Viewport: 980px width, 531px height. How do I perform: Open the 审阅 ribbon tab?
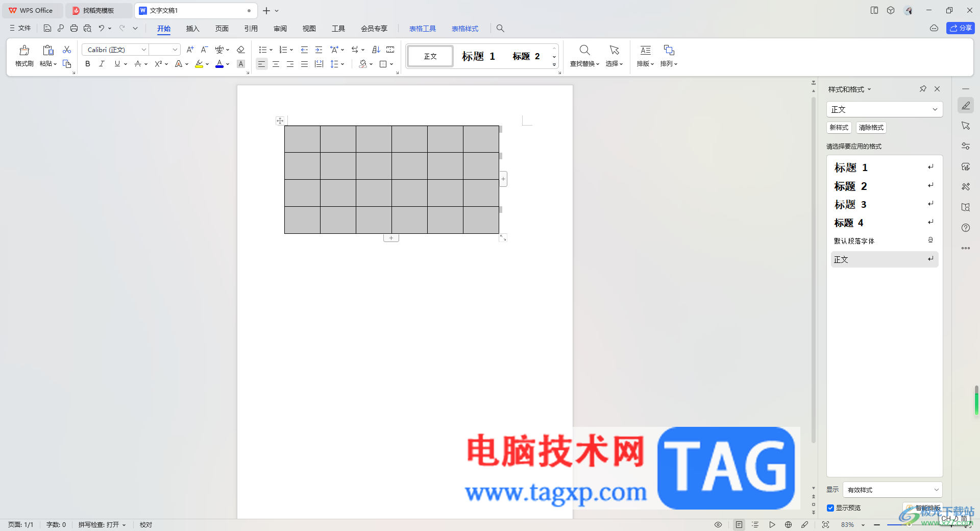click(x=280, y=29)
